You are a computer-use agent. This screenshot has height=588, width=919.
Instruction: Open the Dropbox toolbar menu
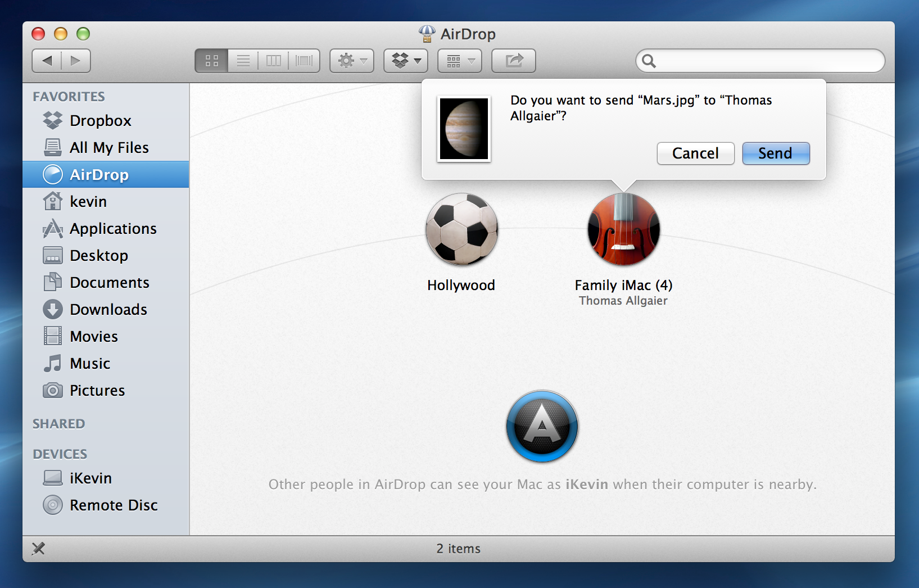tap(406, 61)
